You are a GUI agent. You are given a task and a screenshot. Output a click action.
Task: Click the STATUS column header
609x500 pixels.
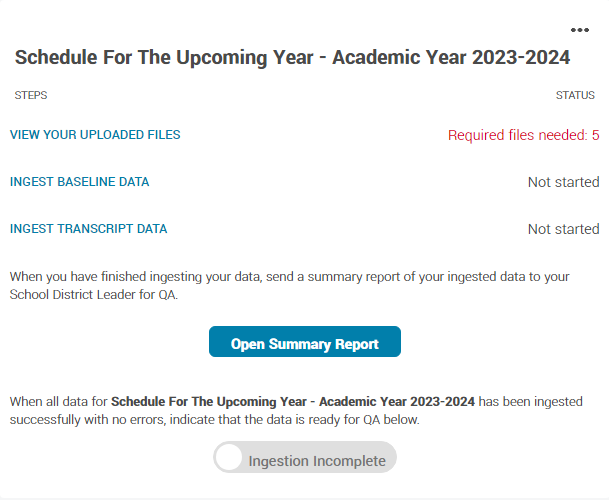[x=577, y=96]
